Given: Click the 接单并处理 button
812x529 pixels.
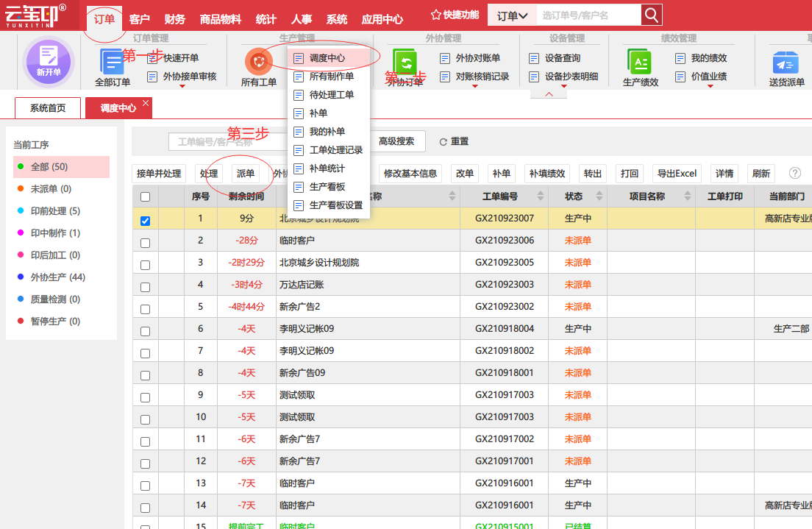Looking at the screenshot, I should (158, 174).
